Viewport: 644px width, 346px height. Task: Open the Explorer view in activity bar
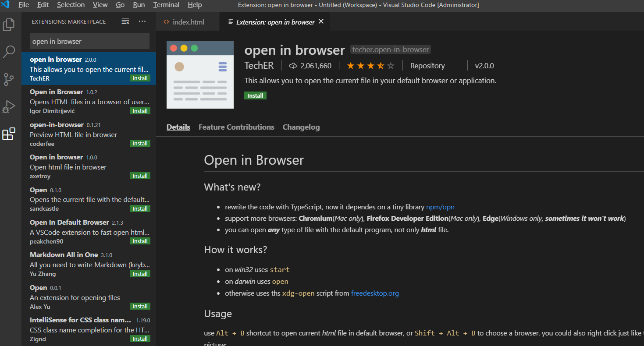(9, 25)
